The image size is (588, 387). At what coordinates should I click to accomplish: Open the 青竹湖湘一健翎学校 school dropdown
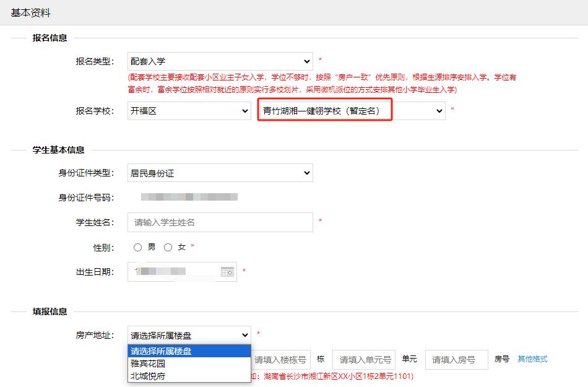pos(352,111)
